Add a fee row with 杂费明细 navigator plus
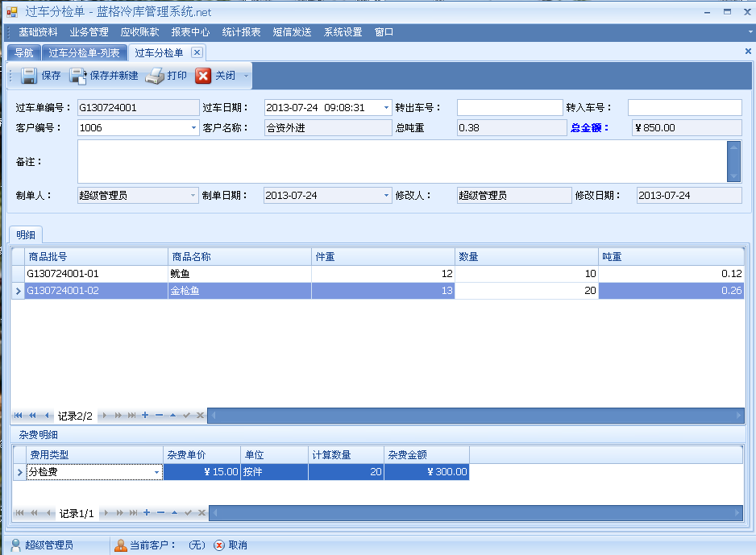The height and width of the screenshot is (555, 756). pos(147,512)
